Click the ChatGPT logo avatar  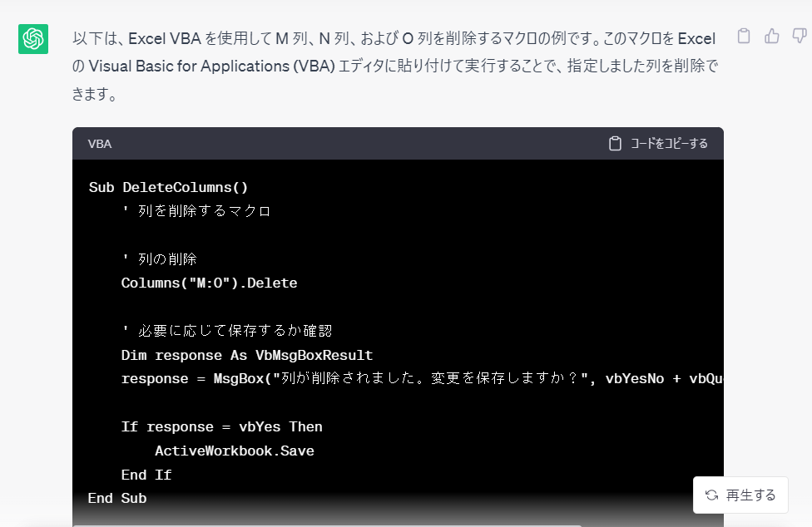[33, 39]
